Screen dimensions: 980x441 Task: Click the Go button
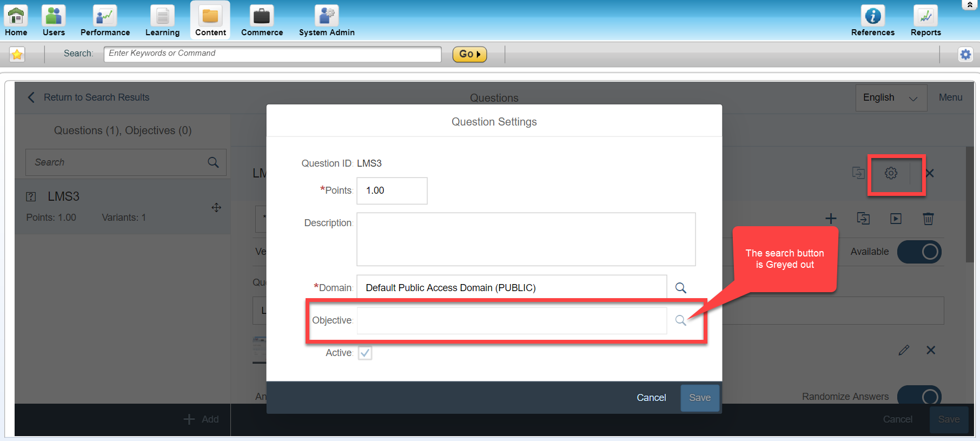[469, 54]
